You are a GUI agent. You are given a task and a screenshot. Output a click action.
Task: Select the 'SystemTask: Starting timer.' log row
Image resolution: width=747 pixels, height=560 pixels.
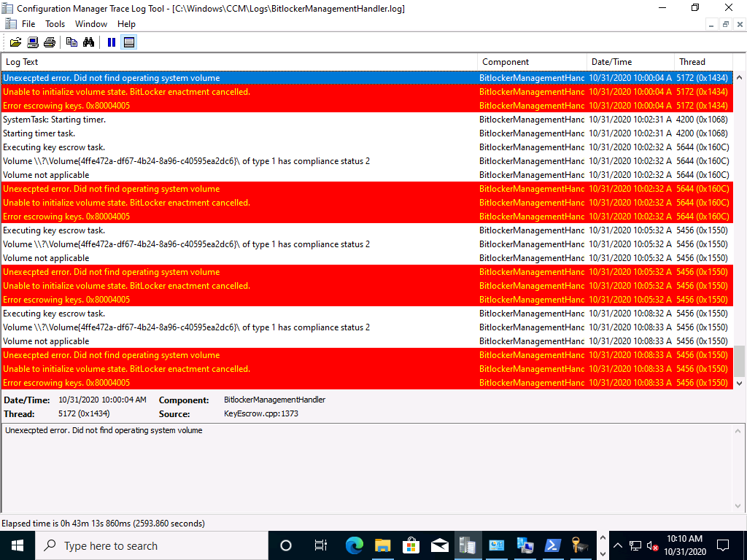point(368,120)
